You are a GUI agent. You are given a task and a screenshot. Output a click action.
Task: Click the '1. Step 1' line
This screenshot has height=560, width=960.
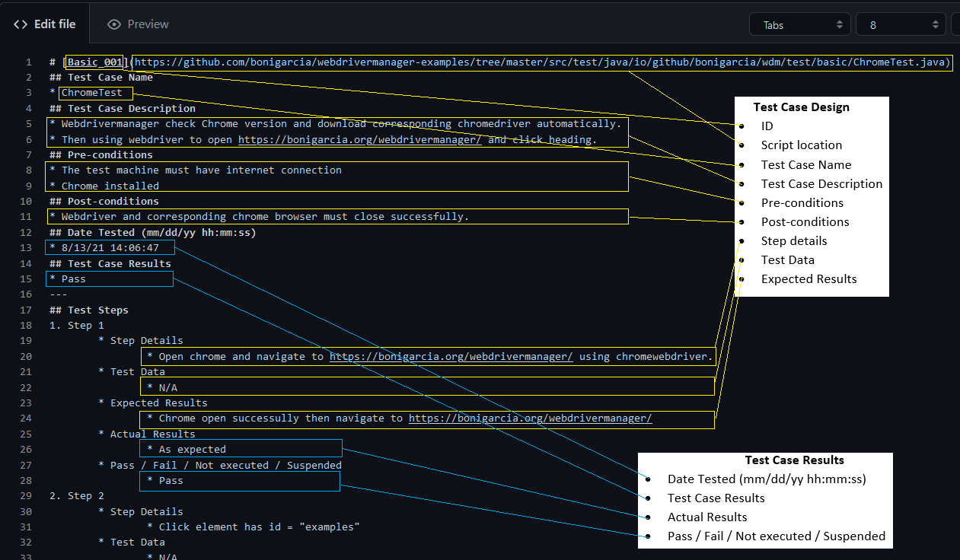pyautogui.click(x=77, y=325)
